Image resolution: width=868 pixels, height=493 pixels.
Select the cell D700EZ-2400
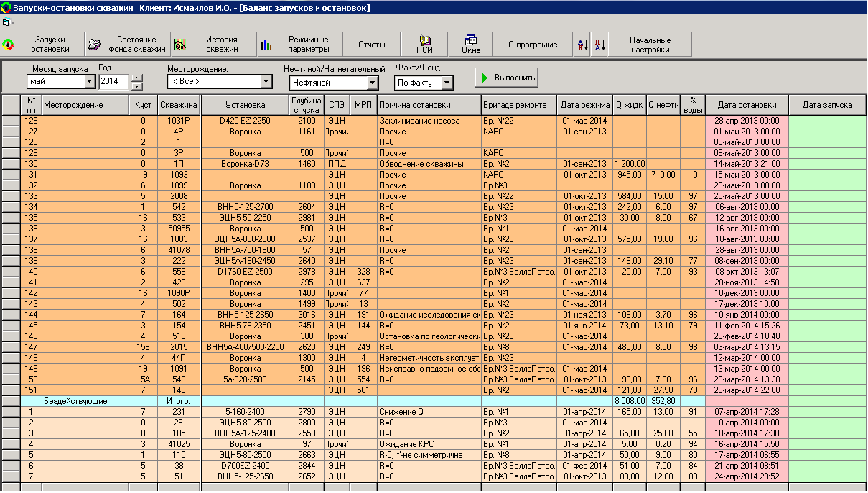click(245, 466)
